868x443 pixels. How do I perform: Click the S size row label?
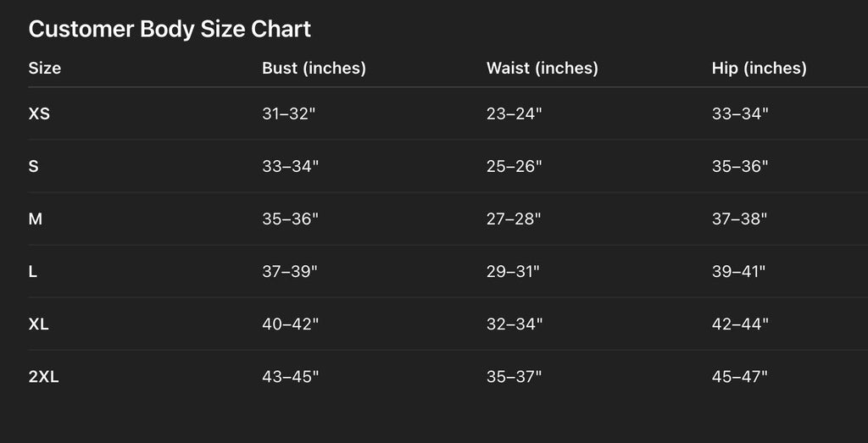[34, 167]
